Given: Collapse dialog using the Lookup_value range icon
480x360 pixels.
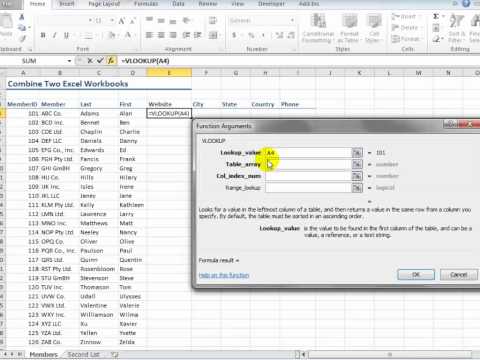Looking at the screenshot, I should click(x=357, y=153).
